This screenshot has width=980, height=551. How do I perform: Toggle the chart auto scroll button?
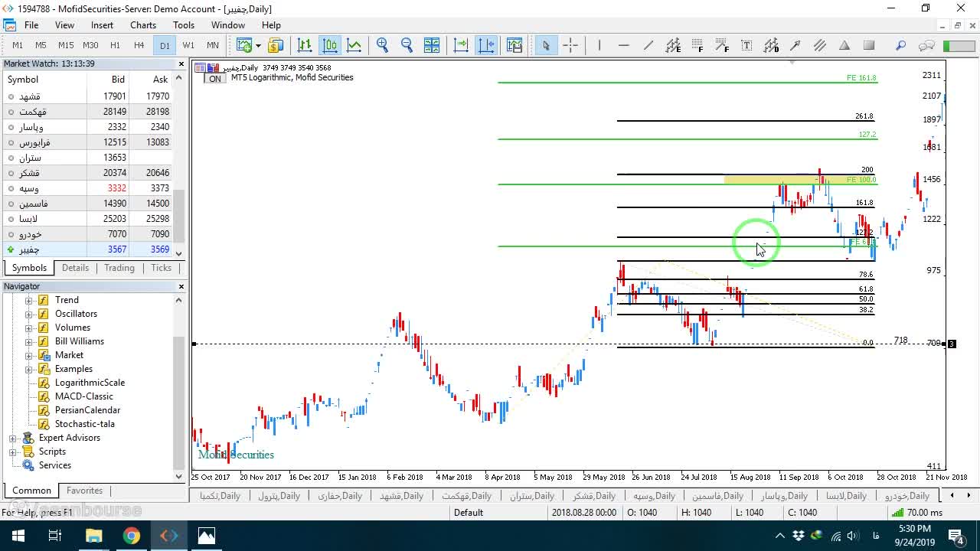click(x=461, y=45)
